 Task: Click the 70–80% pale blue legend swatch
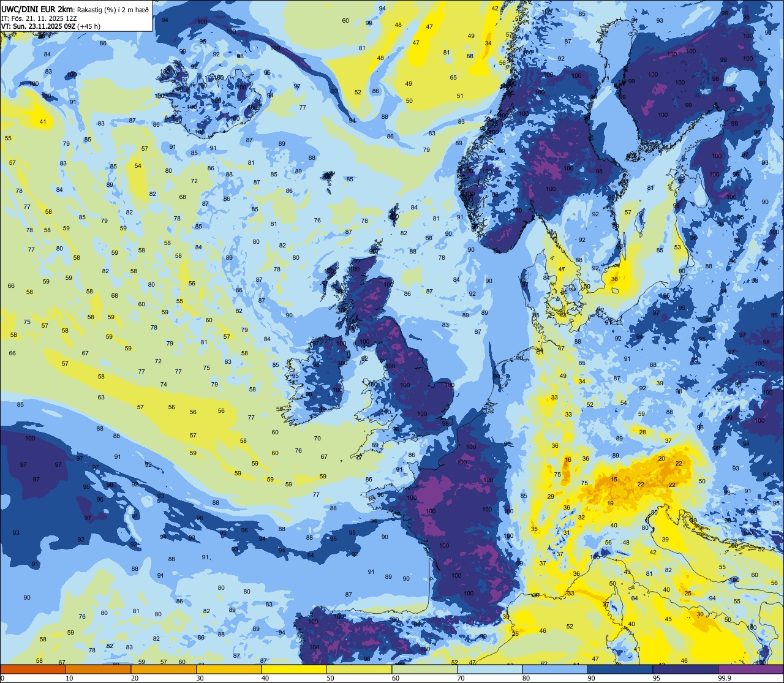(489, 669)
